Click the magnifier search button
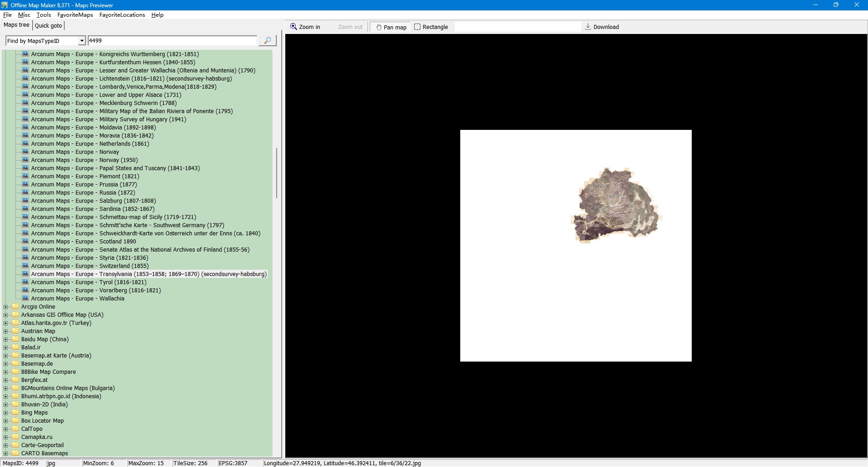 pos(267,41)
